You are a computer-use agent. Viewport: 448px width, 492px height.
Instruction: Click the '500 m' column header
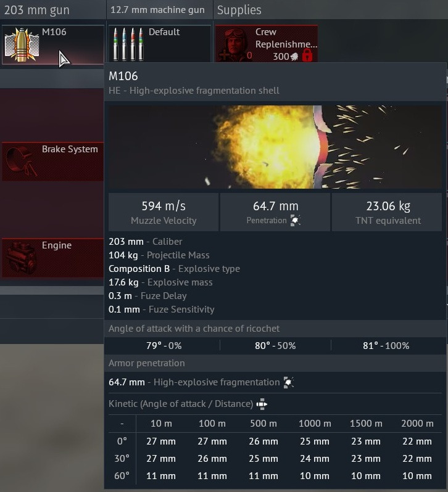(x=263, y=424)
